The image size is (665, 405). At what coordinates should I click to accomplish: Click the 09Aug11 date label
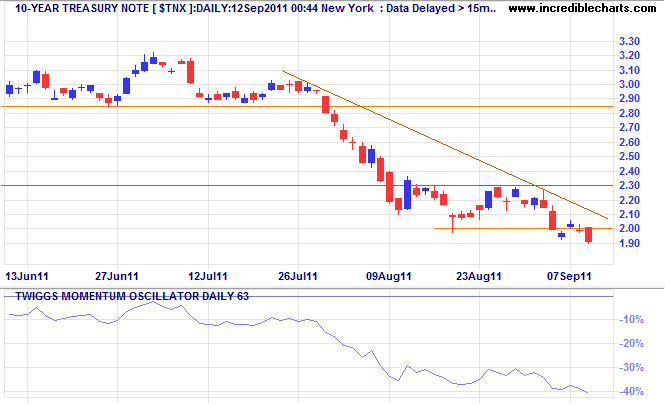pos(389,277)
